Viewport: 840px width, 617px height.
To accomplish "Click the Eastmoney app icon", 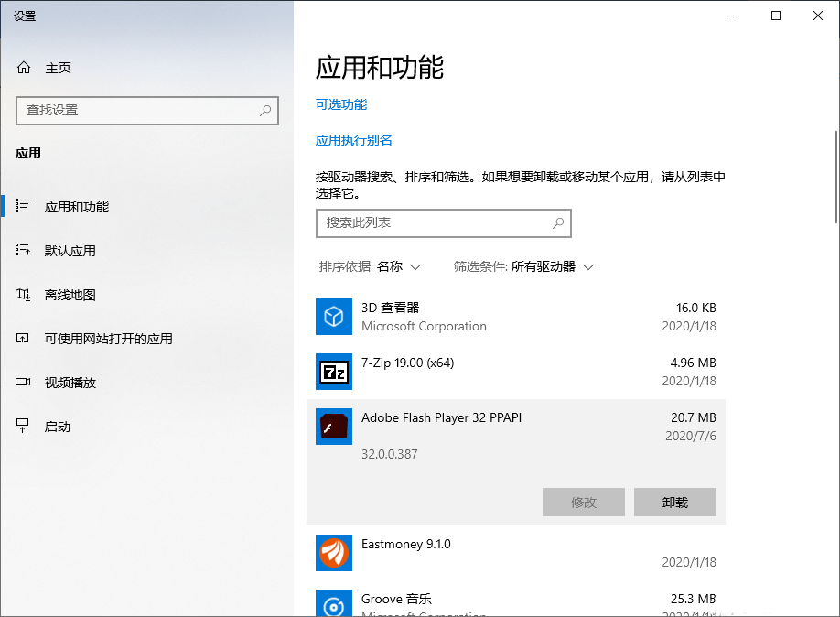I will point(334,553).
